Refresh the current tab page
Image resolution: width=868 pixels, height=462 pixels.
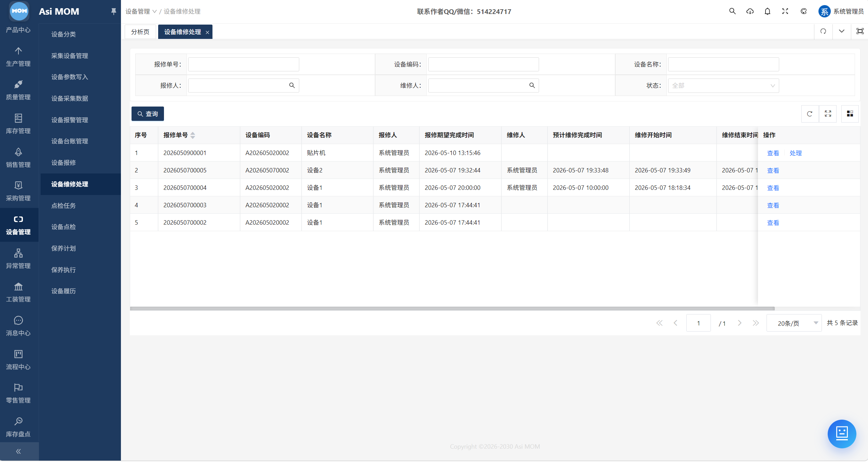(x=823, y=31)
